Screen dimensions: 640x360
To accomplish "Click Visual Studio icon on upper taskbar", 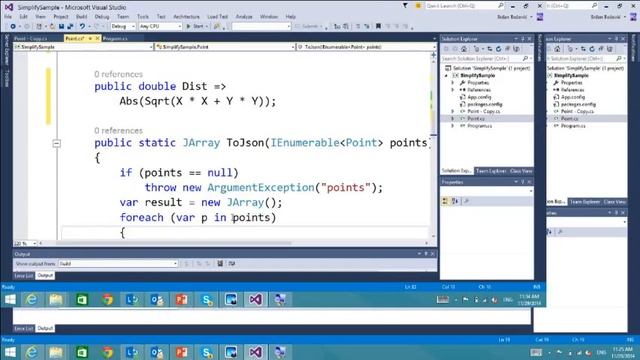I will tap(256, 300).
